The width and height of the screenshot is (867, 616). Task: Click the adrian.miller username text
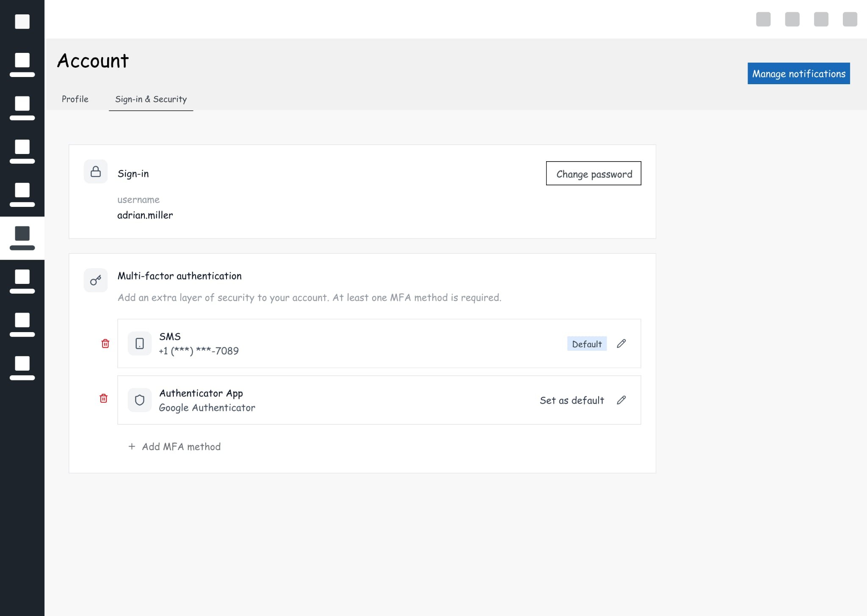click(x=145, y=215)
